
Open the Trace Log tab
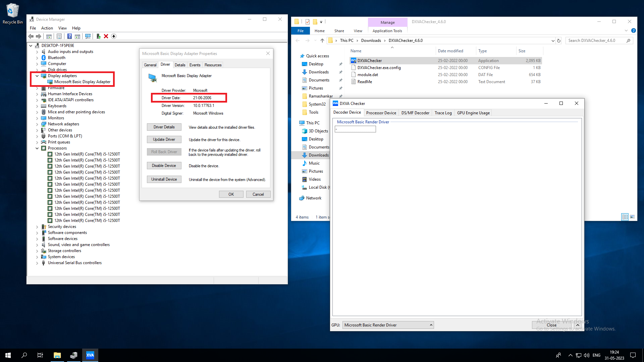pyautogui.click(x=443, y=113)
